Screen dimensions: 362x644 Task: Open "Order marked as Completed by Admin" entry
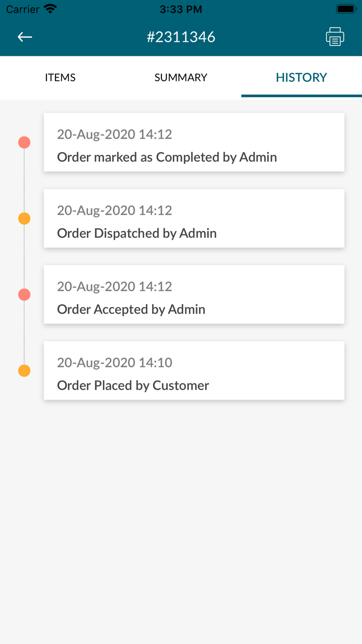click(x=167, y=157)
